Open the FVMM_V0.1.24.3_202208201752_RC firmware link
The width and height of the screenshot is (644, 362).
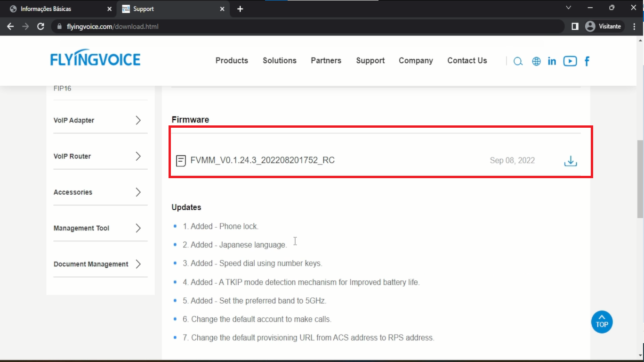point(262,160)
